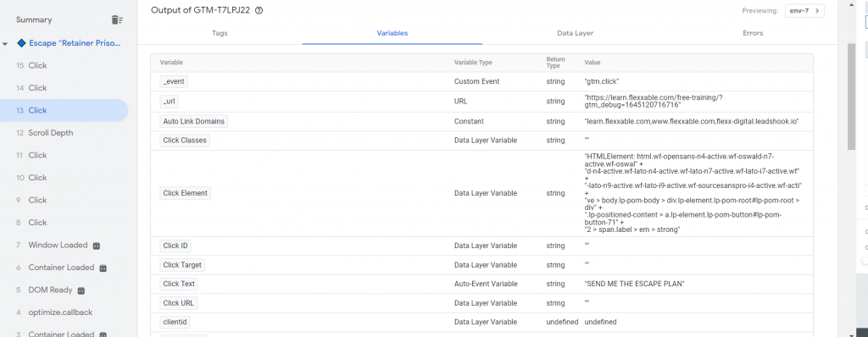Clear the summary event list icon

[x=117, y=20]
